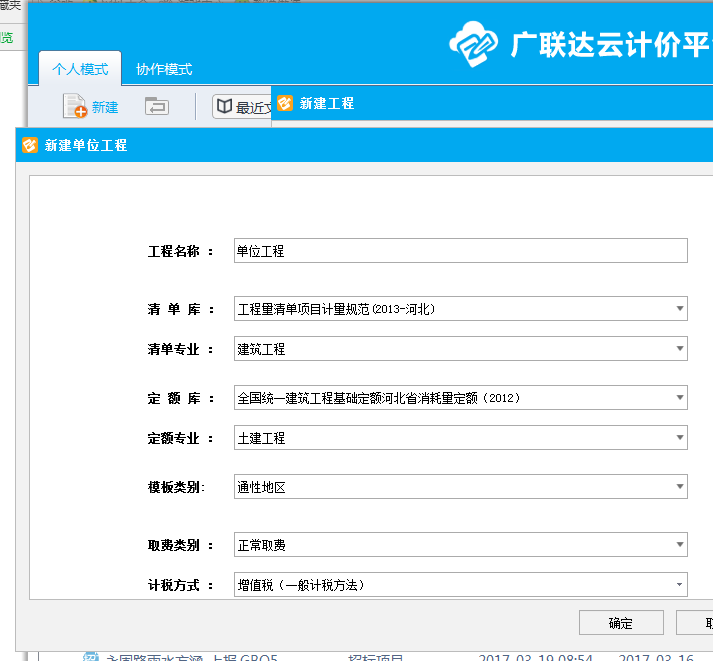
Task: Switch to the 个人模式 tab
Action: pyautogui.click(x=80, y=69)
